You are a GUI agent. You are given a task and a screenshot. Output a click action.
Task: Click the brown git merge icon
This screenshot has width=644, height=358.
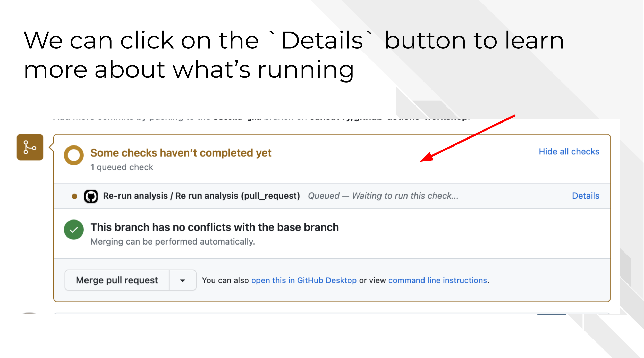click(30, 147)
